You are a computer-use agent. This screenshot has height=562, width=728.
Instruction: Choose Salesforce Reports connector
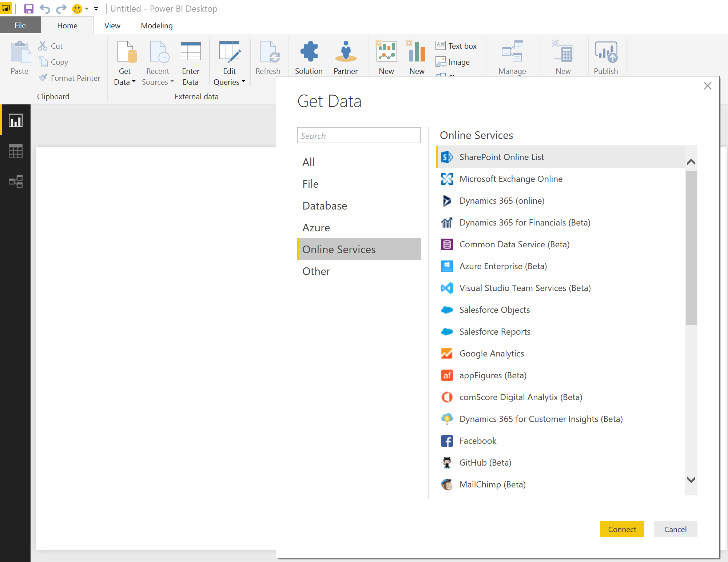[560, 332]
